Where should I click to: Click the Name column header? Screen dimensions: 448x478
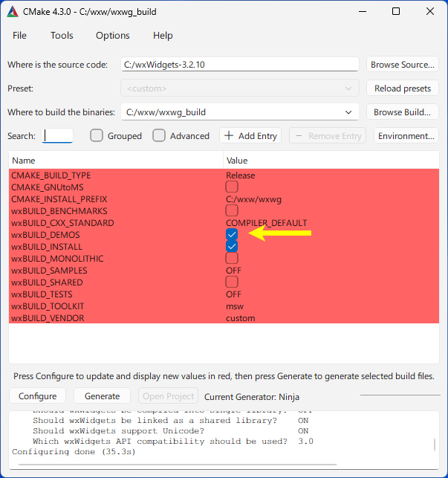coord(116,161)
